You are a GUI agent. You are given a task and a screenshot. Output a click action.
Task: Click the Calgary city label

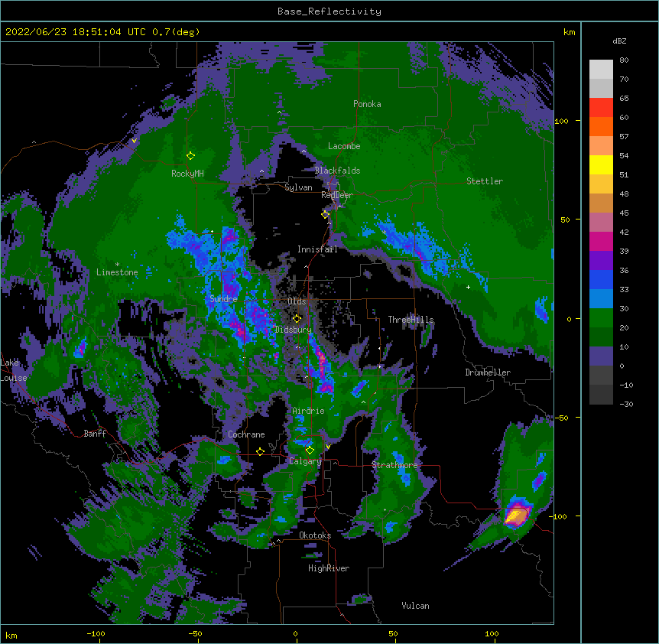click(305, 461)
